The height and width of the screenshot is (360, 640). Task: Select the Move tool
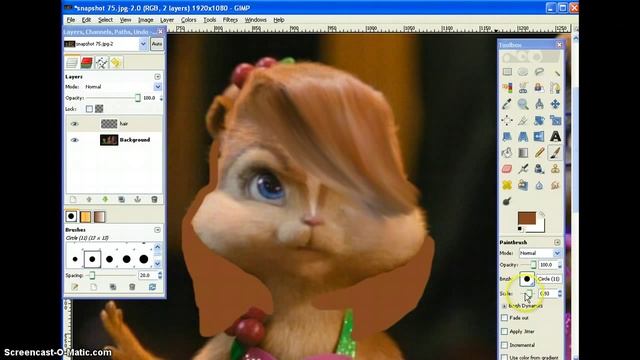click(x=555, y=104)
